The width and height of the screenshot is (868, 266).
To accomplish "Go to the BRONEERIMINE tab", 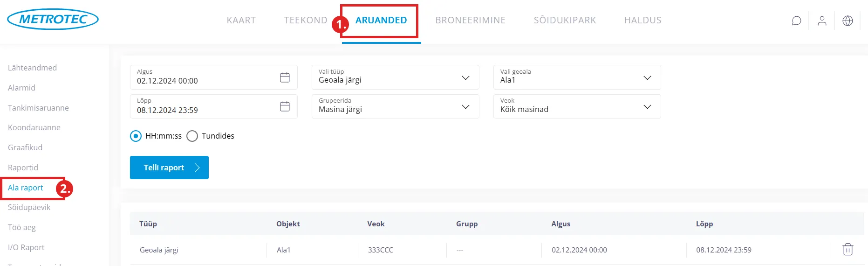I will click(470, 20).
